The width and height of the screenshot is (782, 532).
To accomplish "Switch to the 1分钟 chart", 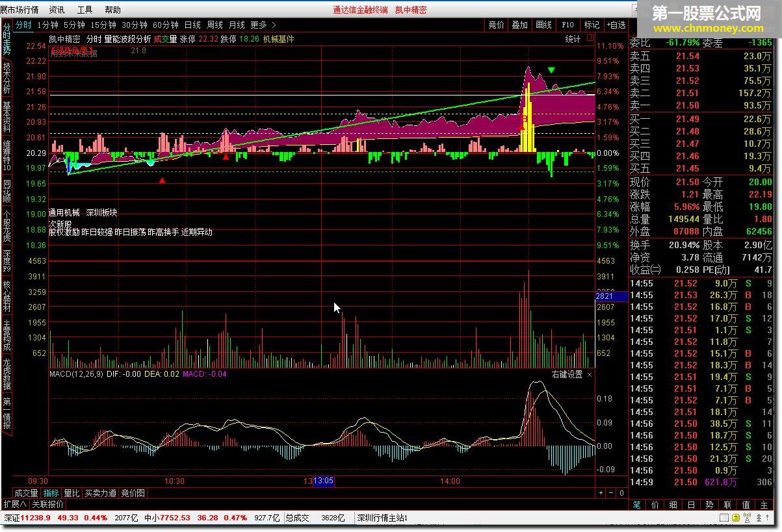I will (47, 25).
